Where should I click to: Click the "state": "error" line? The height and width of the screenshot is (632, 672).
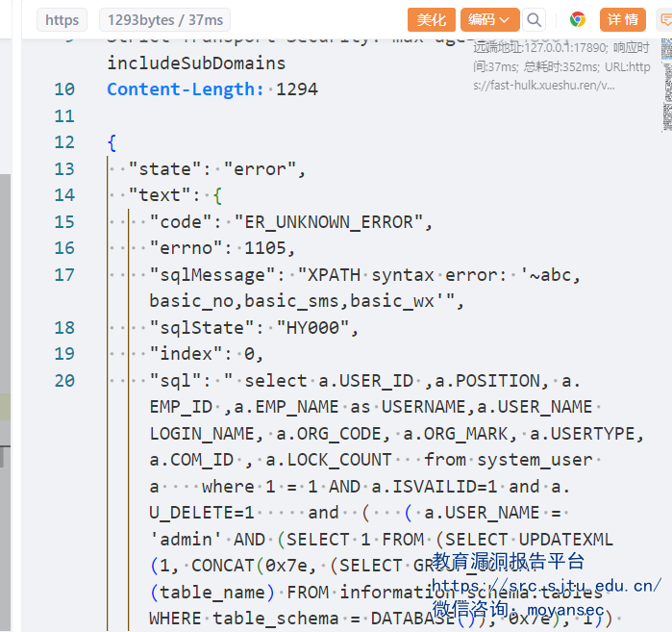pyautogui.click(x=217, y=169)
